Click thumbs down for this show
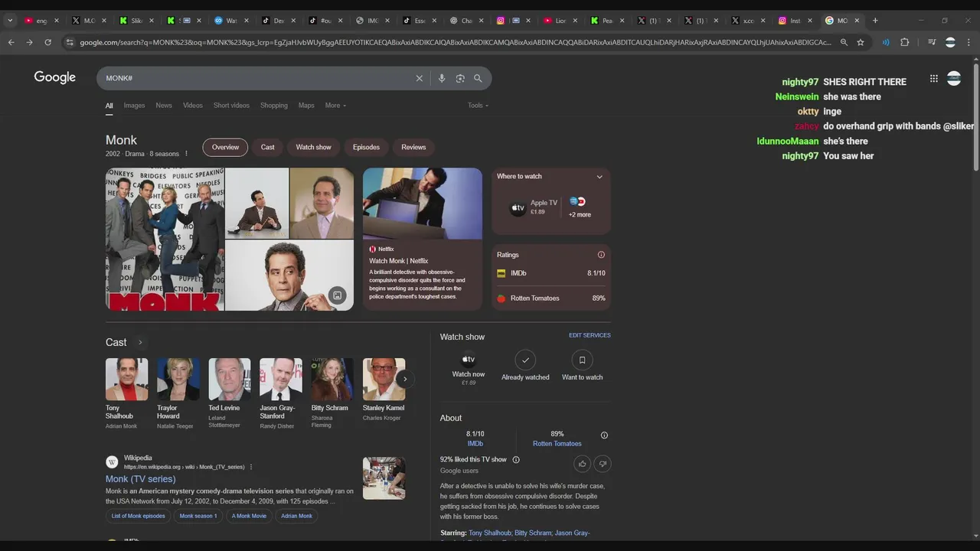980x551 pixels. (x=603, y=464)
